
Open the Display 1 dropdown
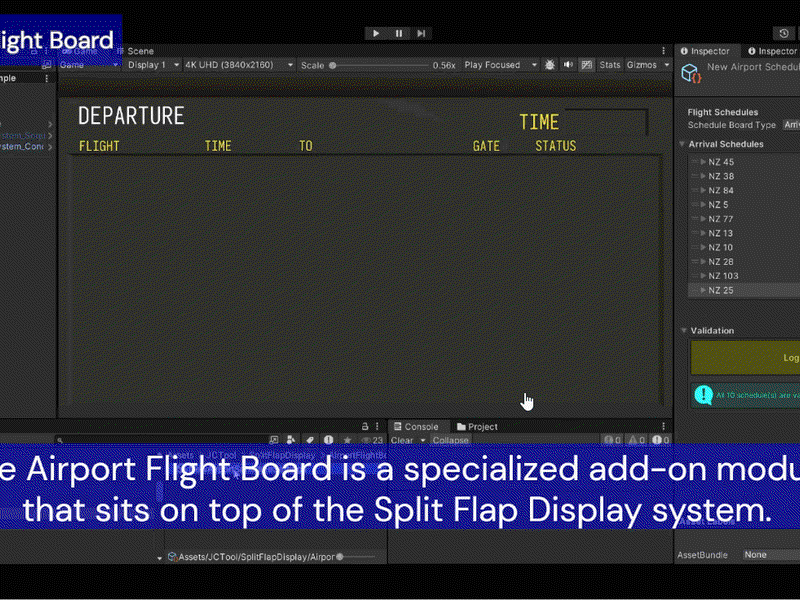coord(153,65)
